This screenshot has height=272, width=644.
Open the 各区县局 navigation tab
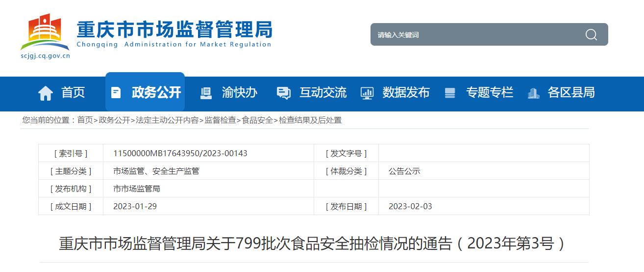571,92
